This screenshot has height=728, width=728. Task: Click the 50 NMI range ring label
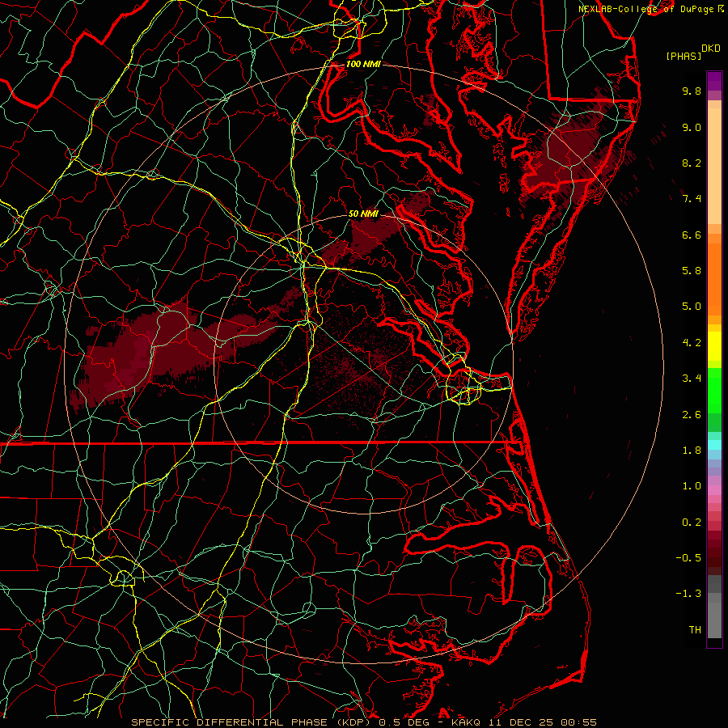tap(363, 214)
